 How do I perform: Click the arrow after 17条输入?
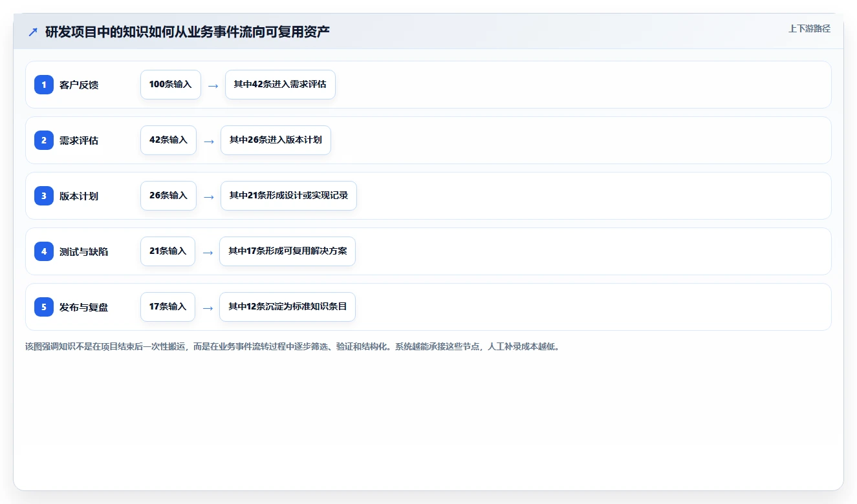pos(207,308)
